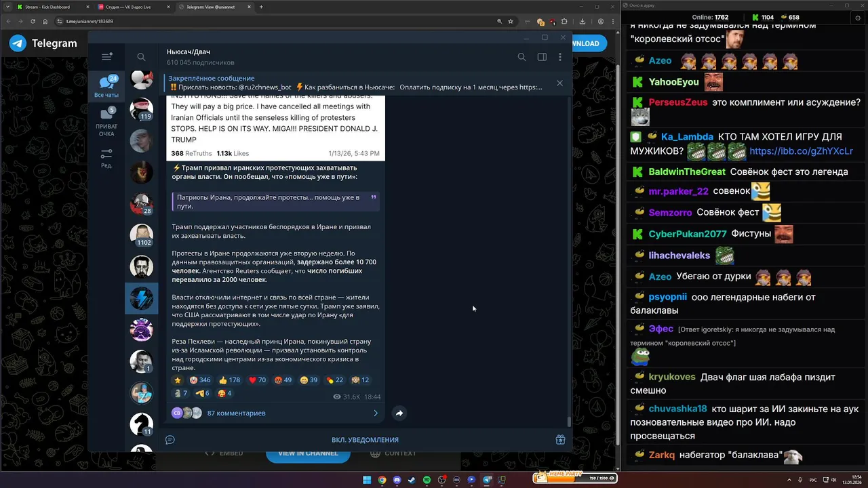Open the Trump post screenshot image
The image size is (868, 488).
[x=275, y=127]
